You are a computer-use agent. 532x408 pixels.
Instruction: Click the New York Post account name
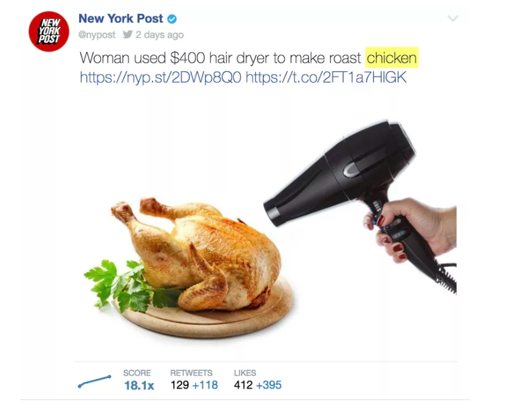pos(120,19)
